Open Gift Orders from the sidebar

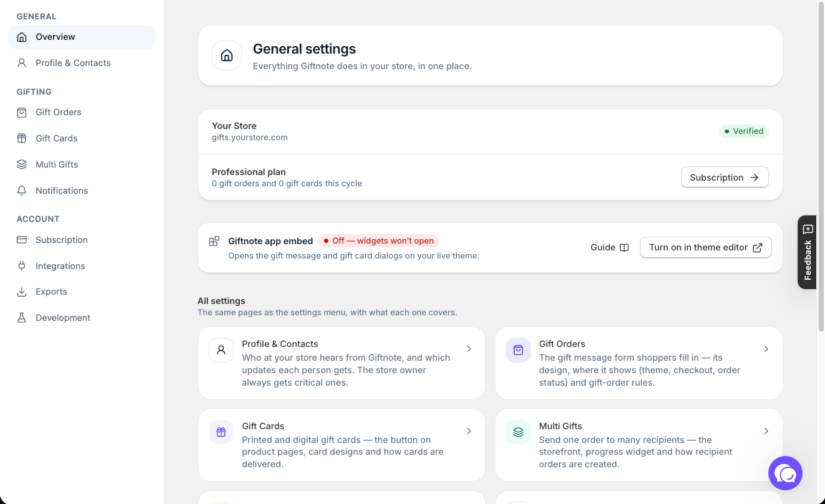click(x=82, y=112)
